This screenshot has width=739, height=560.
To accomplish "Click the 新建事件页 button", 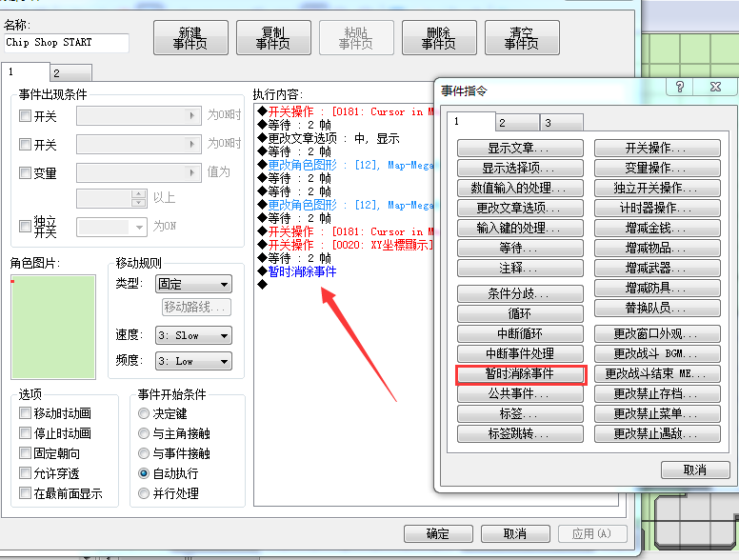I will click(x=190, y=38).
